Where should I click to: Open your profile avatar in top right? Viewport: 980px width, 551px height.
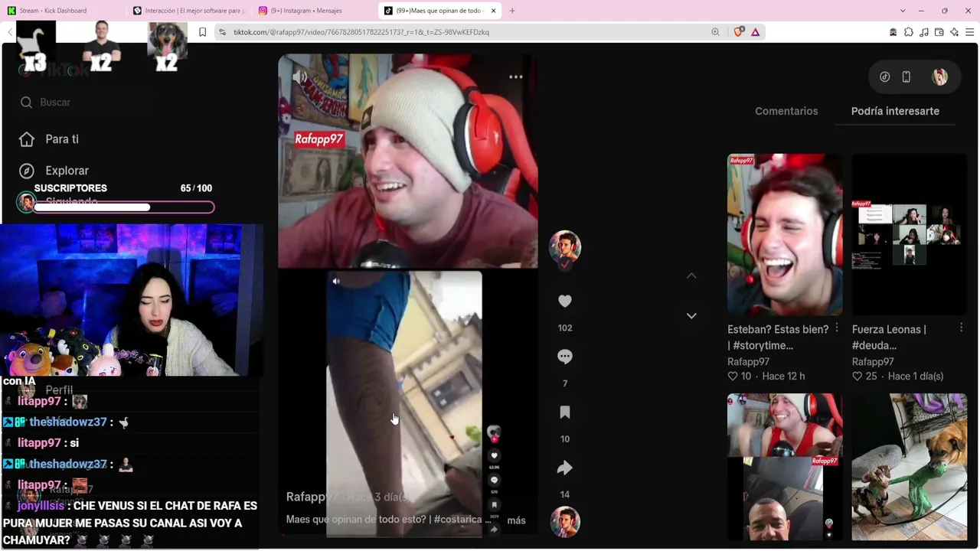(x=939, y=77)
